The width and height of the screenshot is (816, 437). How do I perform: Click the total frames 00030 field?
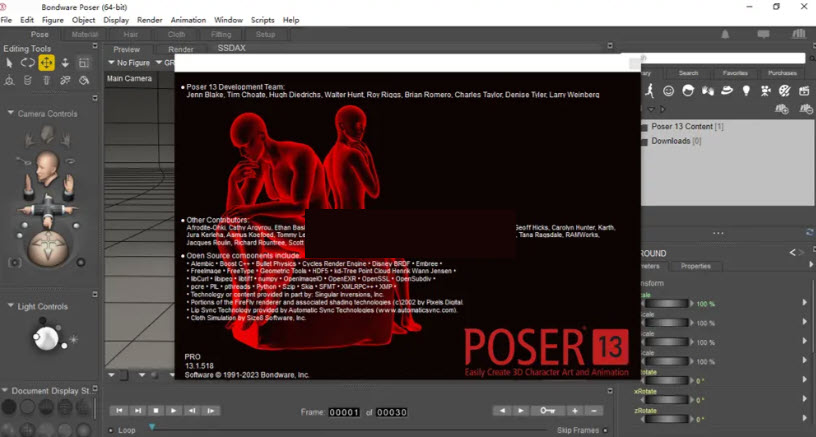392,412
